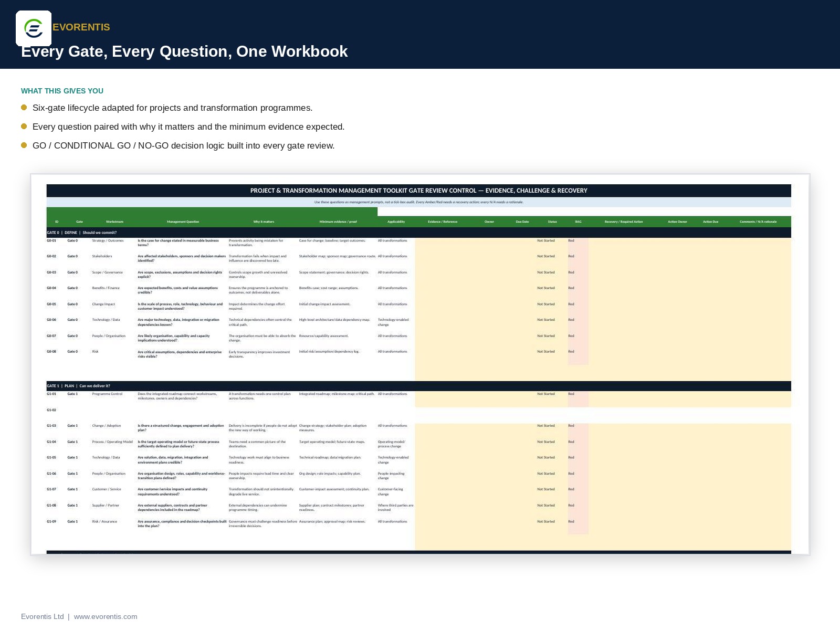Click the "Not Started" status in row G0-01
The width and height of the screenshot is (840, 630).
[x=545, y=240]
